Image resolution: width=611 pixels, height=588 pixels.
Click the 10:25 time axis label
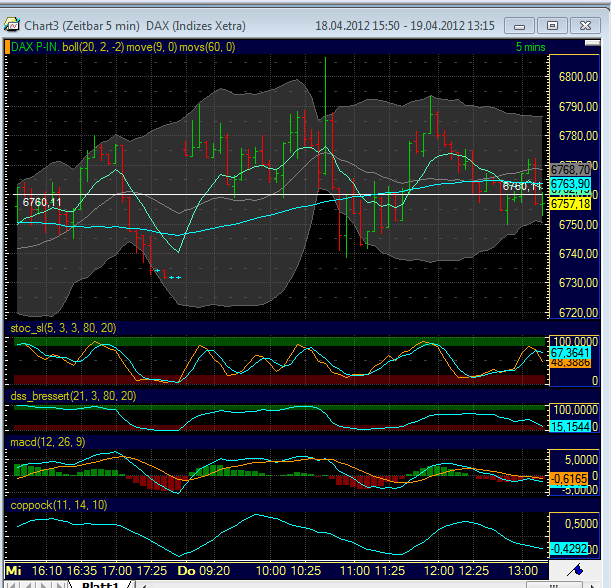click(x=306, y=571)
